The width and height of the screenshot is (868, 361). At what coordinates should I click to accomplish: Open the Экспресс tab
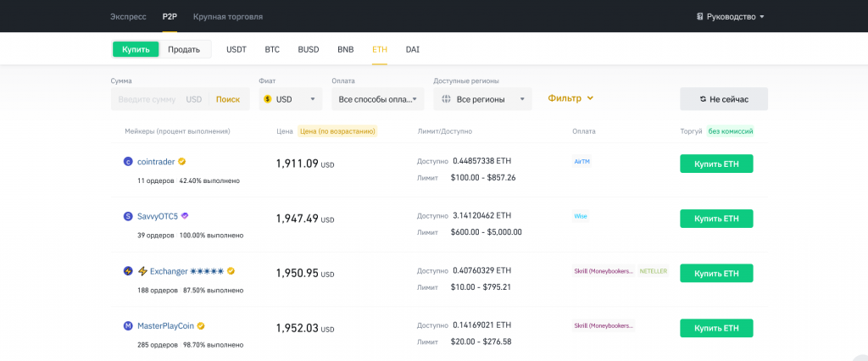pyautogui.click(x=128, y=16)
